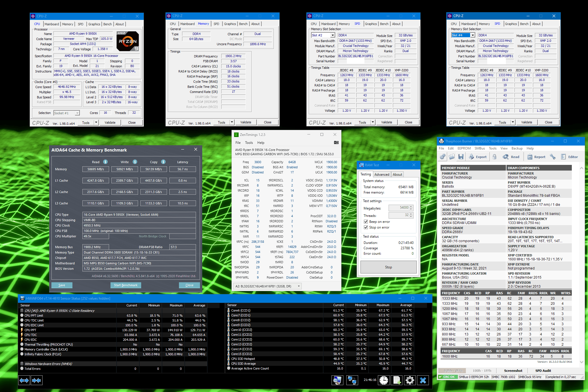Click info icon next to Copy in AIDA64
Viewport: 588px width, 392px height.
163,162
